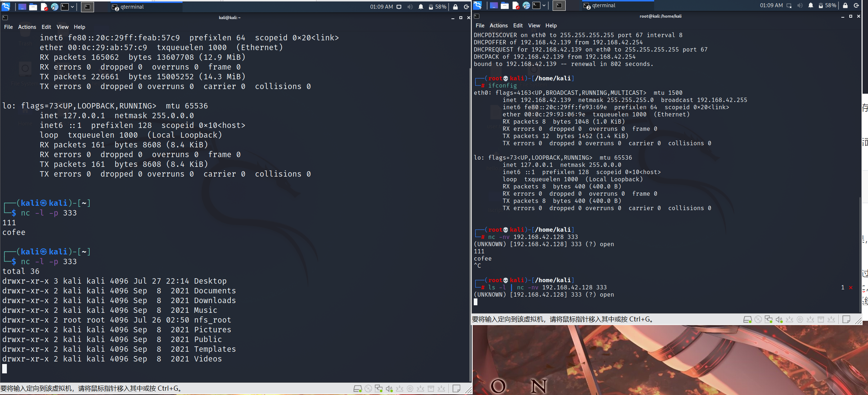Open the View menu in the kali@kali terminal
This screenshot has width=868, height=395.
coord(62,27)
